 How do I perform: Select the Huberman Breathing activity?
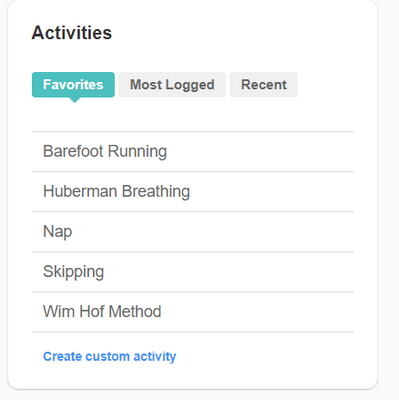point(193,192)
